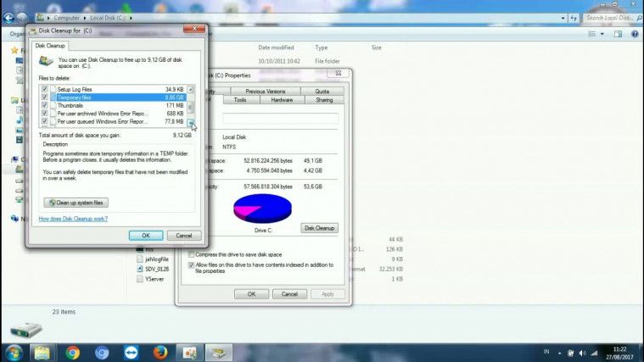This screenshot has width=644, height=362.
Task: Cancel the Local Disk Properties window
Action: point(289,294)
